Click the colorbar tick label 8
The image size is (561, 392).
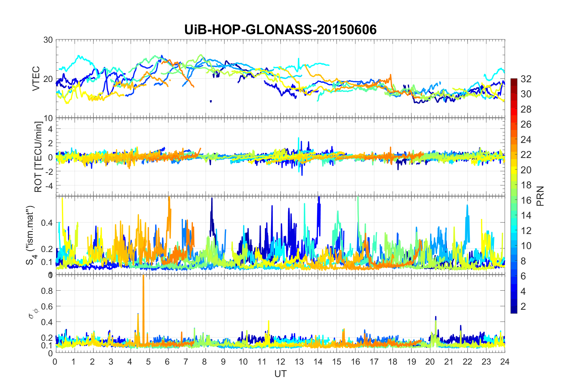523,261
